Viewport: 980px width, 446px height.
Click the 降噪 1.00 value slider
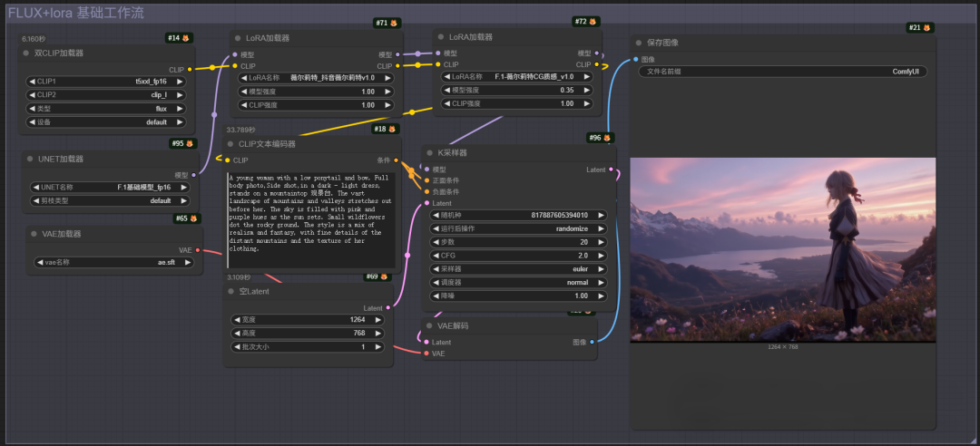518,296
